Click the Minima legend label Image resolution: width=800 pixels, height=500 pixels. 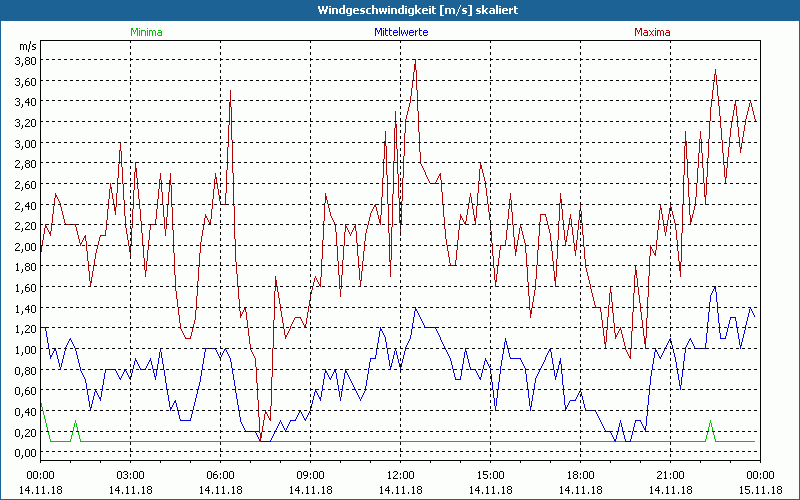tap(146, 32)
